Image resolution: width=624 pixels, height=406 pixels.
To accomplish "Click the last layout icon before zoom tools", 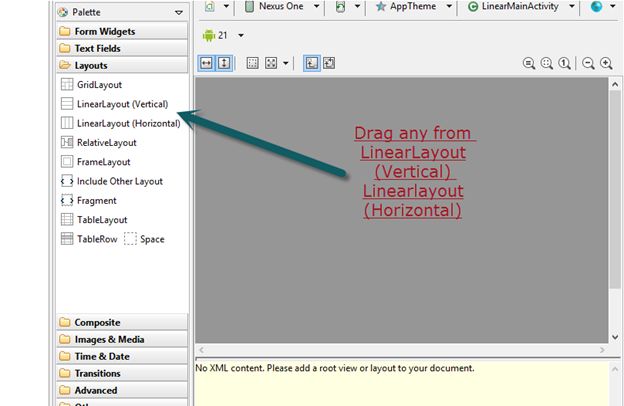I will tap(329, 63).
